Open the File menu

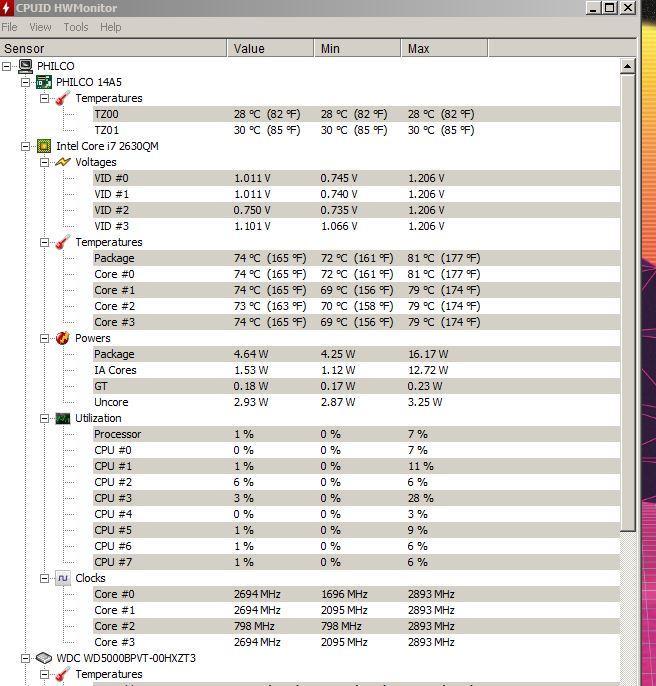click(9, 27)
